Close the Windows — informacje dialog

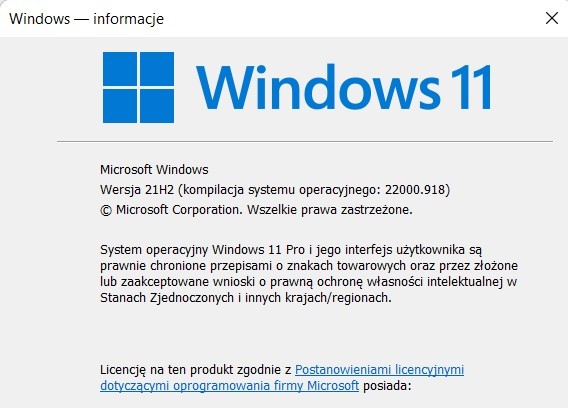[x=552, y=18]
